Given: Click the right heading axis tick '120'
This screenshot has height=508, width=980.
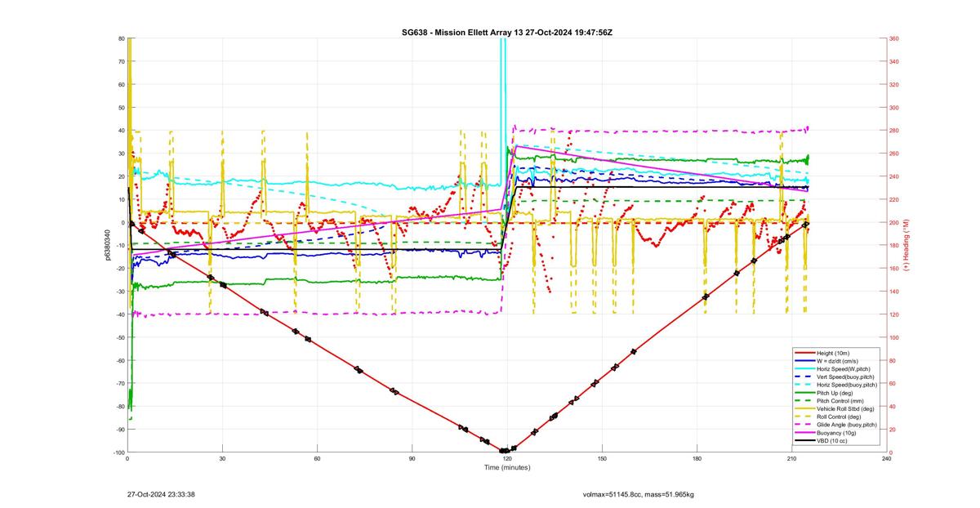Looking at the screenshot, I should click(x=893, y=314).
